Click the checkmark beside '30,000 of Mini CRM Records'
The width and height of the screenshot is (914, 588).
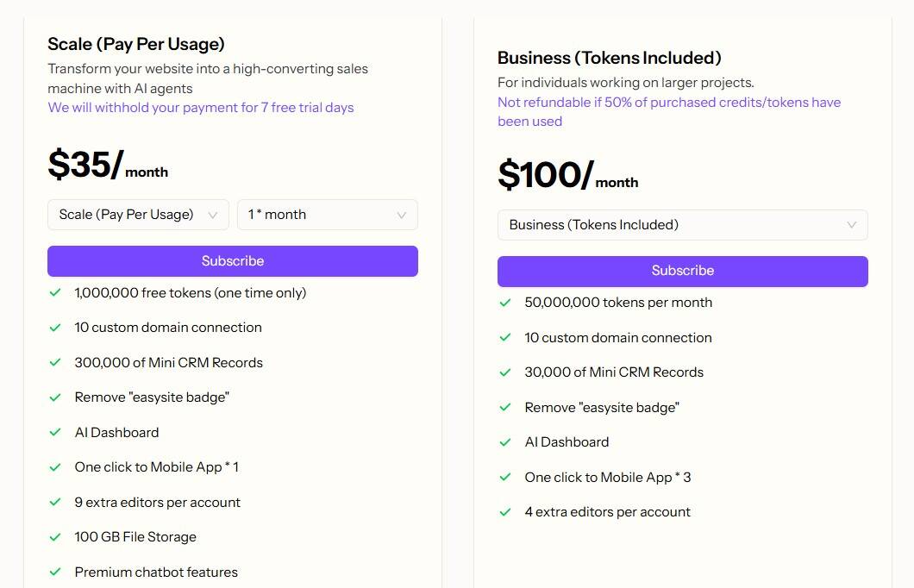click(505, 372)
